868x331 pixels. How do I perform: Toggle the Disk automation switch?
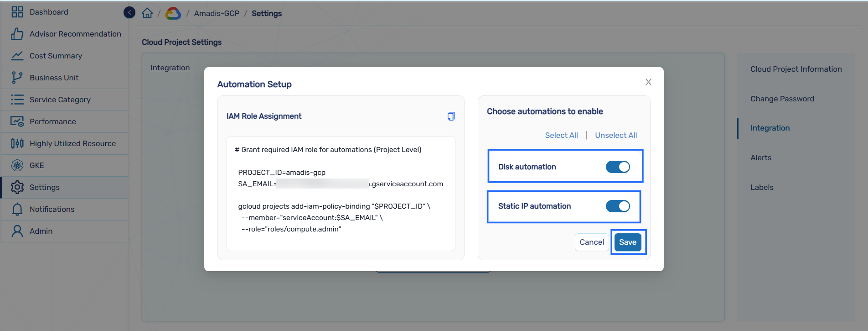coord(618,167)
